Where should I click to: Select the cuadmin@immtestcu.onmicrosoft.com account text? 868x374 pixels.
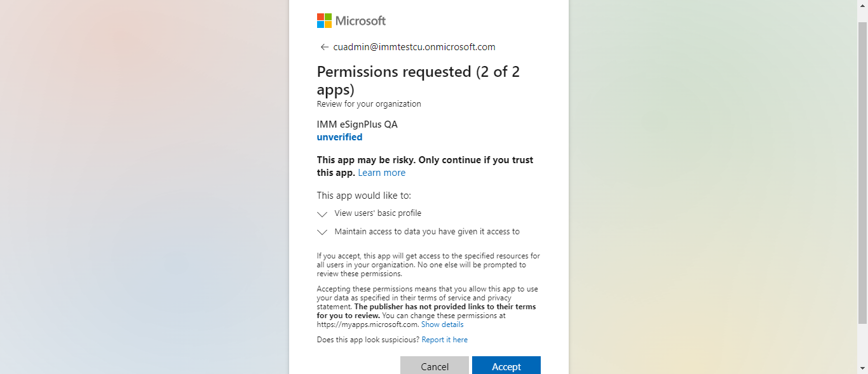[x=414, y=47]
